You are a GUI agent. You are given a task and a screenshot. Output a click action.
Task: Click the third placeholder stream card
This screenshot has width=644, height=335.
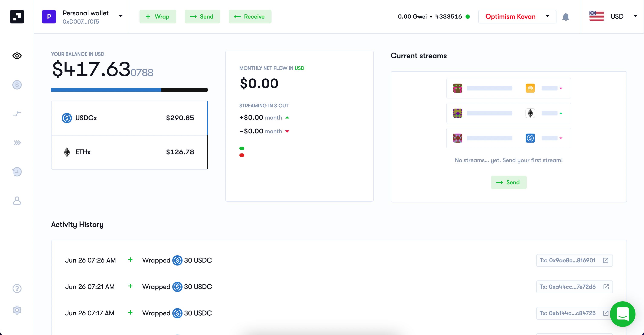point(509,138)
